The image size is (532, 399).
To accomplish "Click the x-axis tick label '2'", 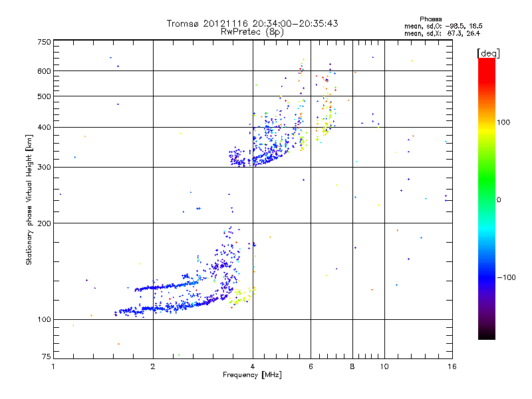I will pyautogui.click(x=153, y=366).
